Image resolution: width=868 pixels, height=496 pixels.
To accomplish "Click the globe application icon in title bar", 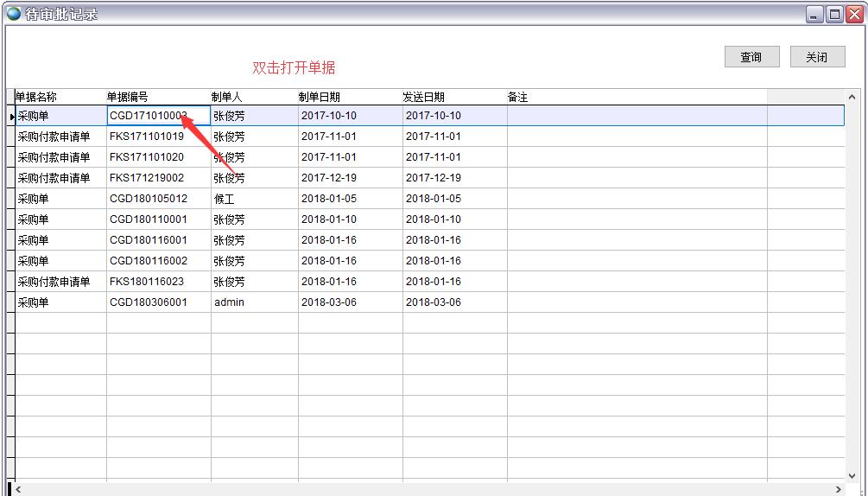I will click(13, 14).
